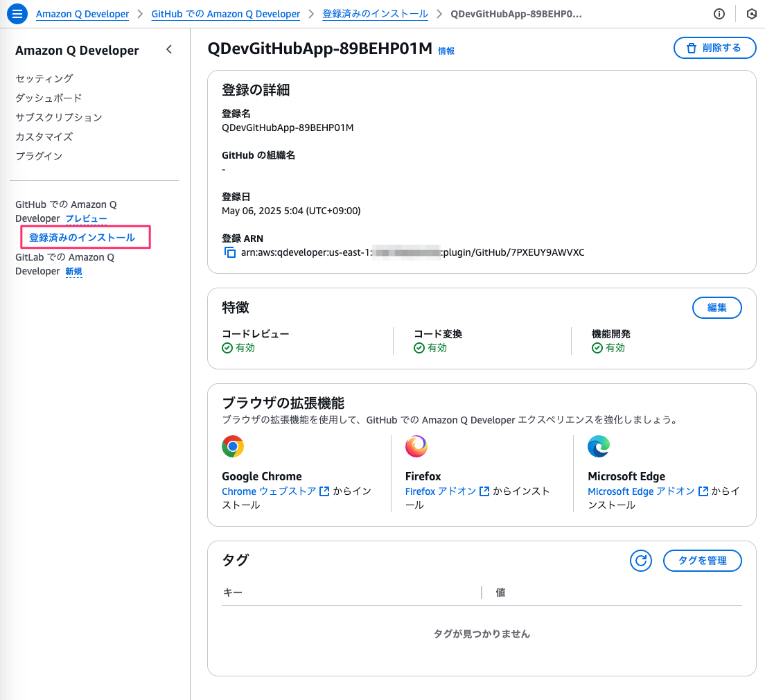
Task: Click the 登録の詳細 heading
Action: tap(256, 90)
